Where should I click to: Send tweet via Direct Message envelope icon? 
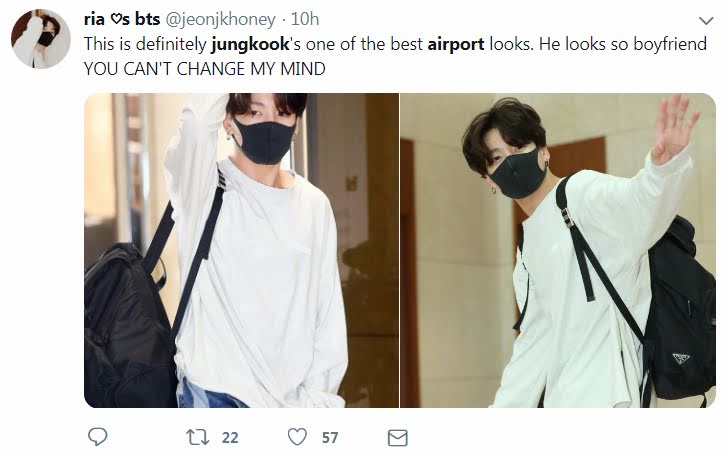point(397,438)
